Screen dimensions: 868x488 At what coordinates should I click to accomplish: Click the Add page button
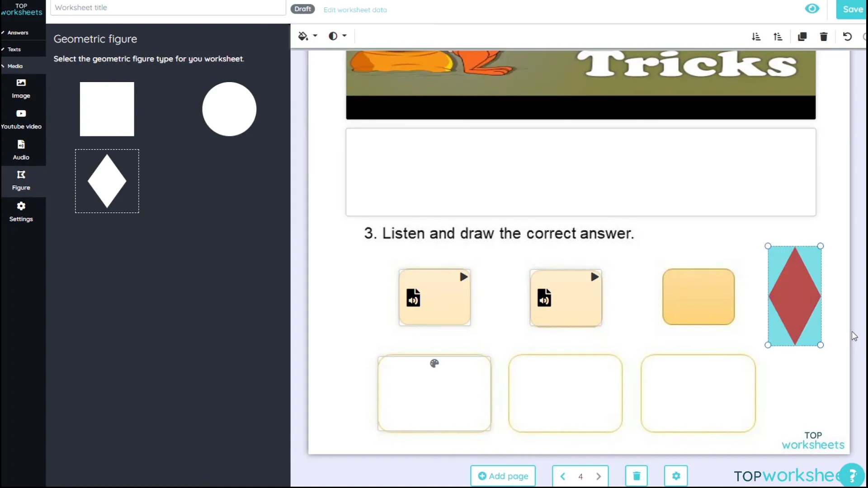coord(503,475)
